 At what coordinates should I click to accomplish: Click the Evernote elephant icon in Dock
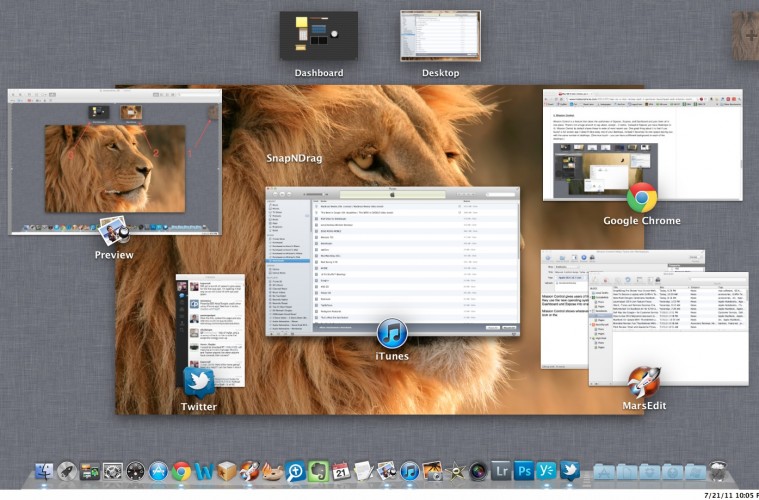tap(318, 470)
